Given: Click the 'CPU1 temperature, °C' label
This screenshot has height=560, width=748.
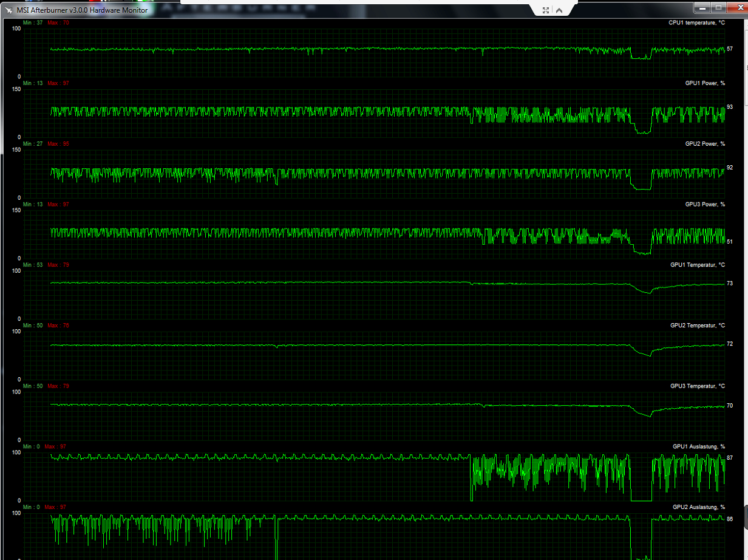Looking at the screenshot, I should tap(696, 22).
